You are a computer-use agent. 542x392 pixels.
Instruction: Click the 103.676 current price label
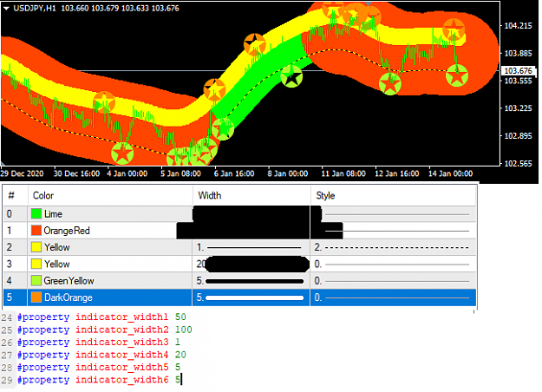(518, 71)
